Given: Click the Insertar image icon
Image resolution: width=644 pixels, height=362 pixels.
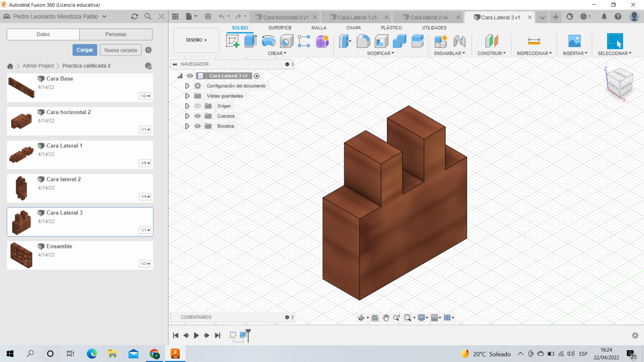Looking at the screenshot, I should [575, 42].
